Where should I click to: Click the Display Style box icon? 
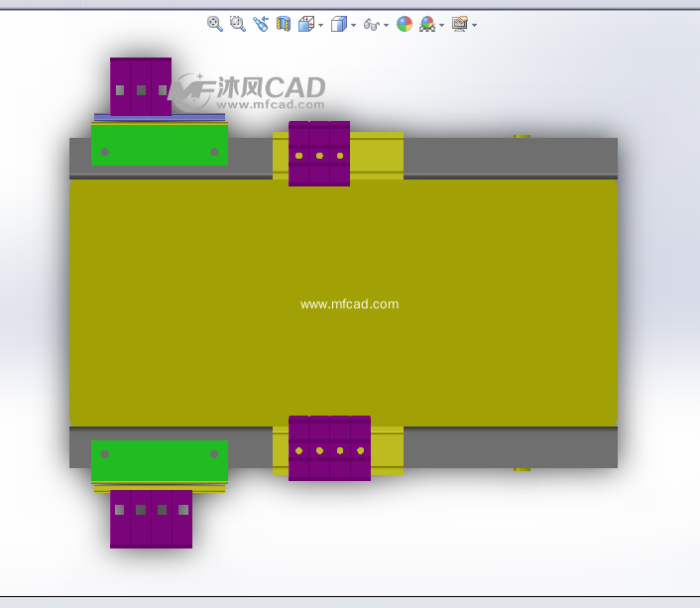tap(339, 24)
